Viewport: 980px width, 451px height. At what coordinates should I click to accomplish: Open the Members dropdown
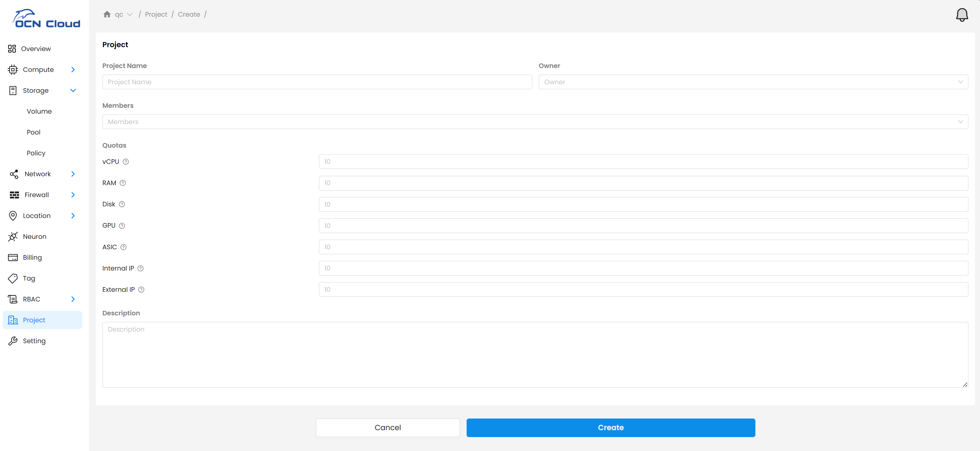click(x=535, y=122)
